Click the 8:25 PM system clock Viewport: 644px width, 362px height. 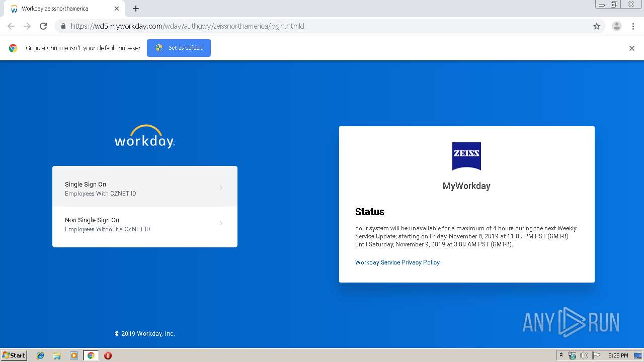[618, 355]
